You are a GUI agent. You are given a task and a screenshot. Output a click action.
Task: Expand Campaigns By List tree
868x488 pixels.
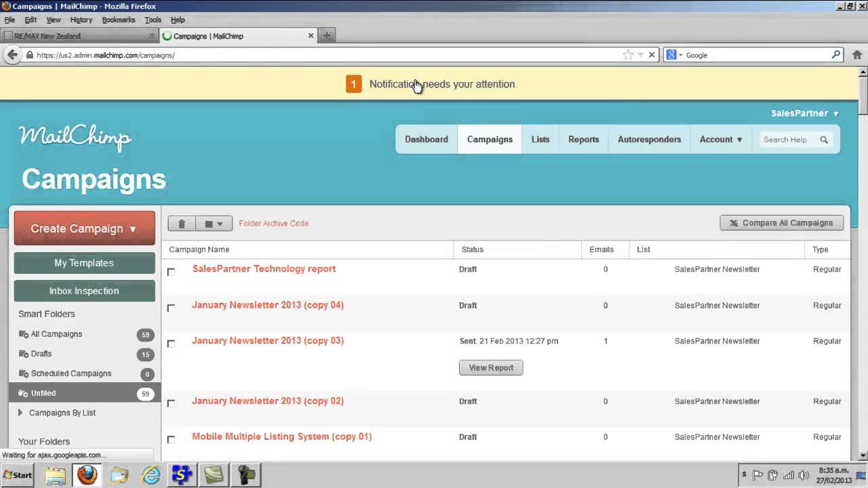click(x=20, y=413)
